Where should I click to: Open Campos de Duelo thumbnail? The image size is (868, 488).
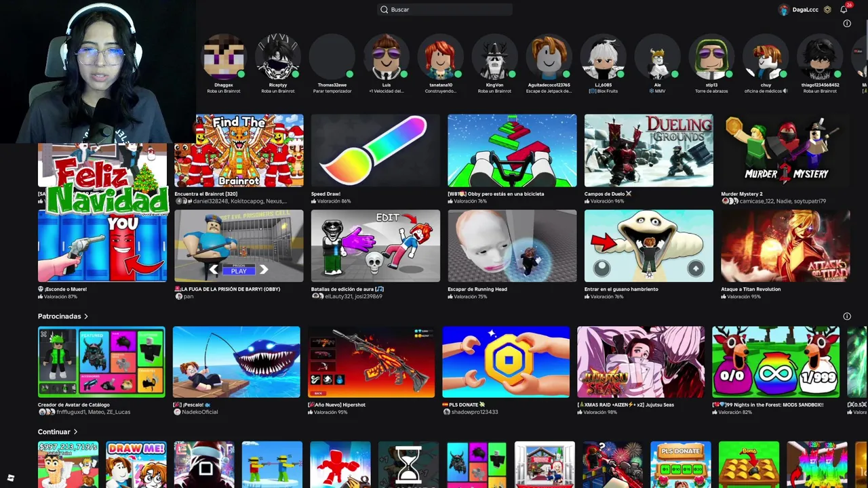pyautogui.click(x=648, y=150)
